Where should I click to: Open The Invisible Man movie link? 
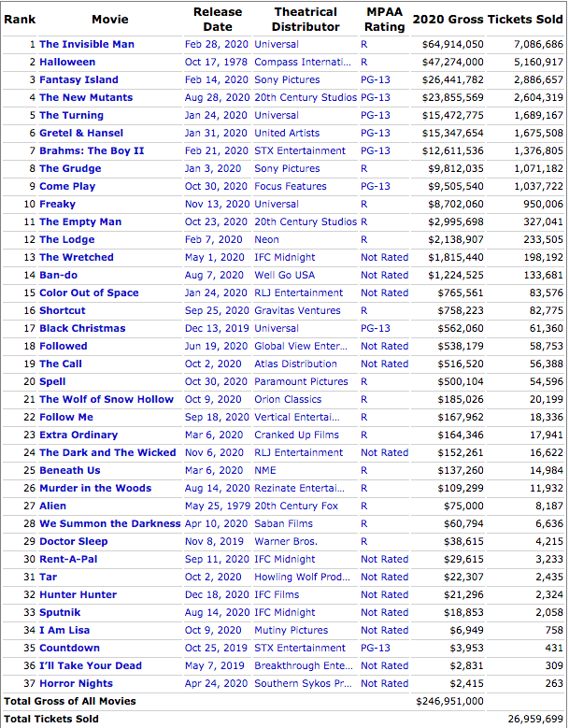click(x=86, y=44)
